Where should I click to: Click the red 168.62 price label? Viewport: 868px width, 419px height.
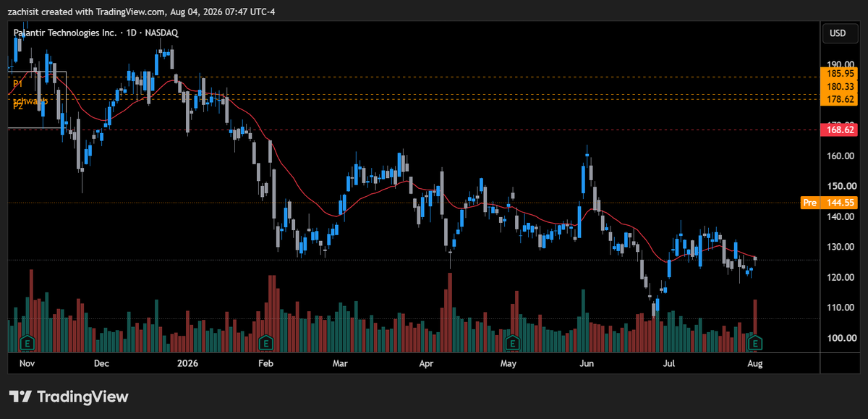tap(840, 130)
